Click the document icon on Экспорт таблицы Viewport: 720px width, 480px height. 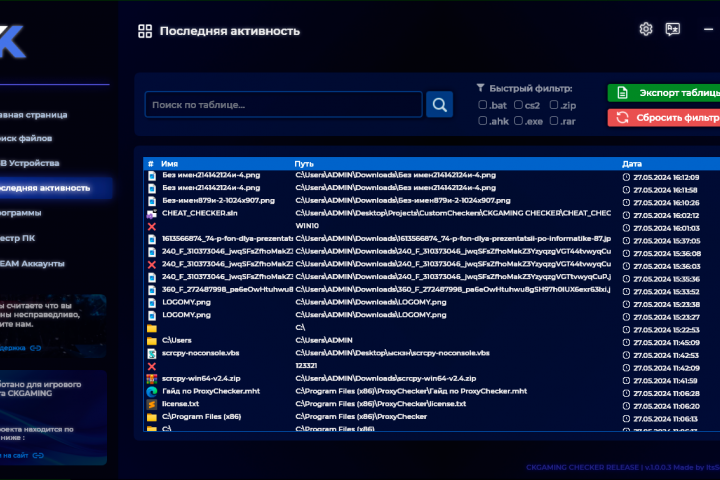point(622,93)
